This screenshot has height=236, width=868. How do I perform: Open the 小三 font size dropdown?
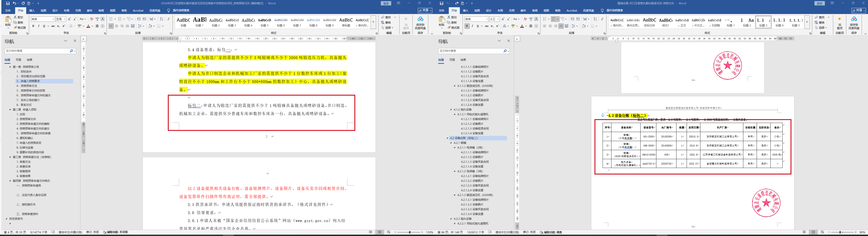click(498, 19)
